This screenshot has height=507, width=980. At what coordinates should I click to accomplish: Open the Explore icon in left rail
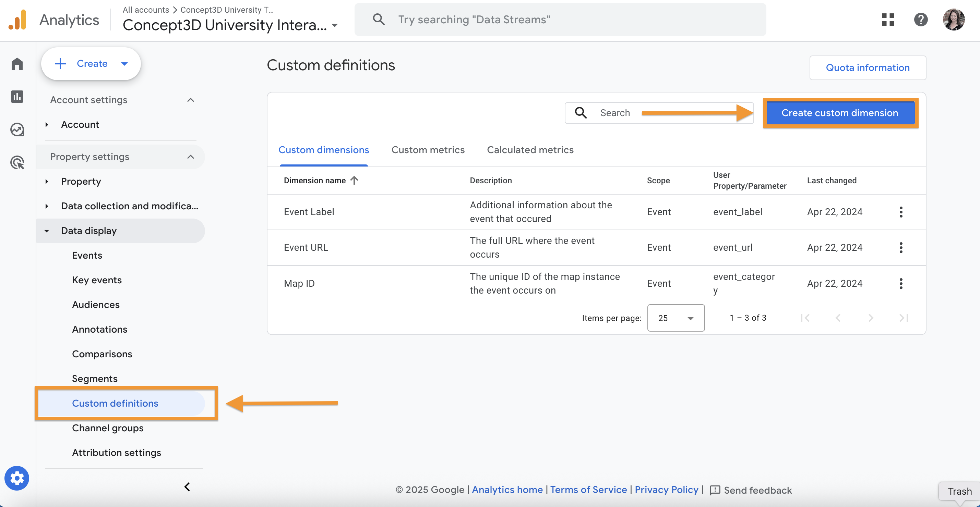17,129
